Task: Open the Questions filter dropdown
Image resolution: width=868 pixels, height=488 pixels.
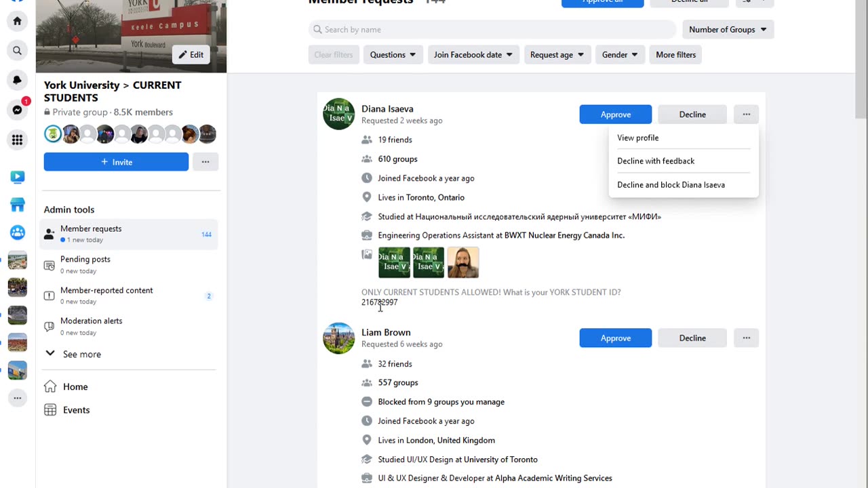Action: 393,55
